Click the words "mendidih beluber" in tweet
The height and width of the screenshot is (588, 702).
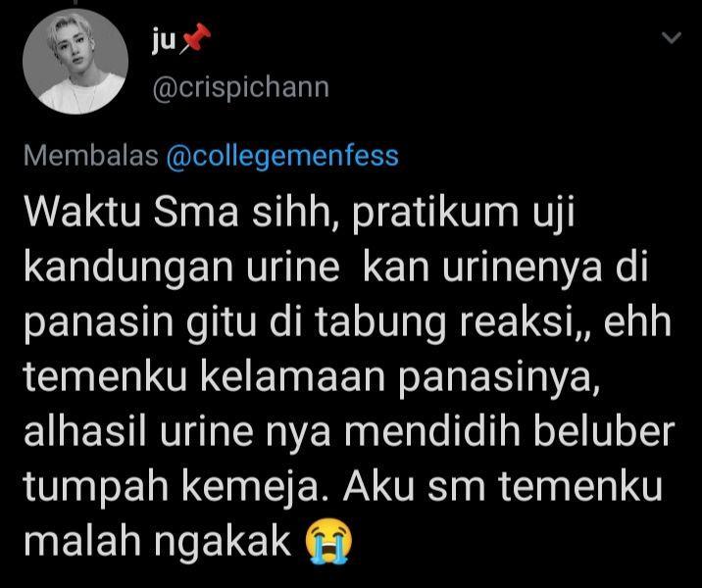tap(510, 431)
